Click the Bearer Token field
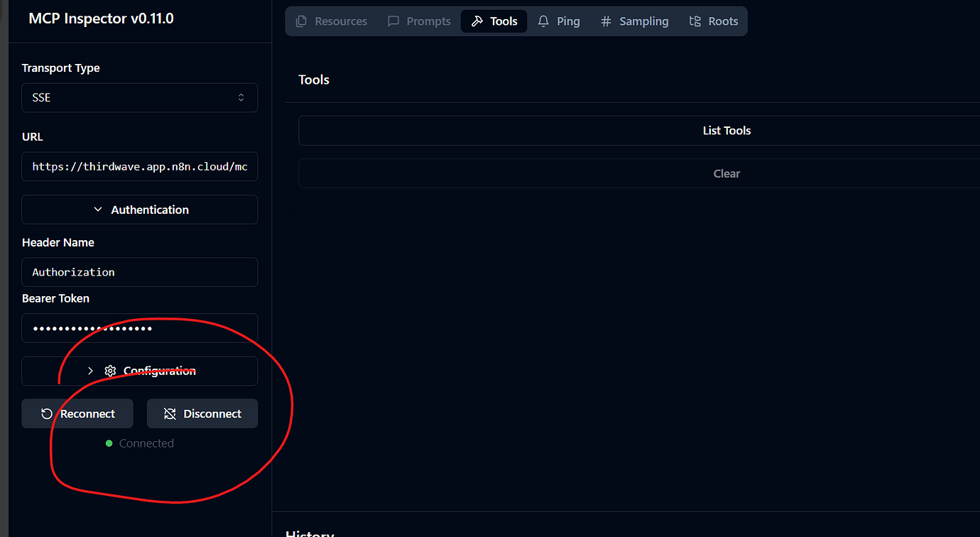The height and width of the screenshot is (537, 980). point(139,327)
